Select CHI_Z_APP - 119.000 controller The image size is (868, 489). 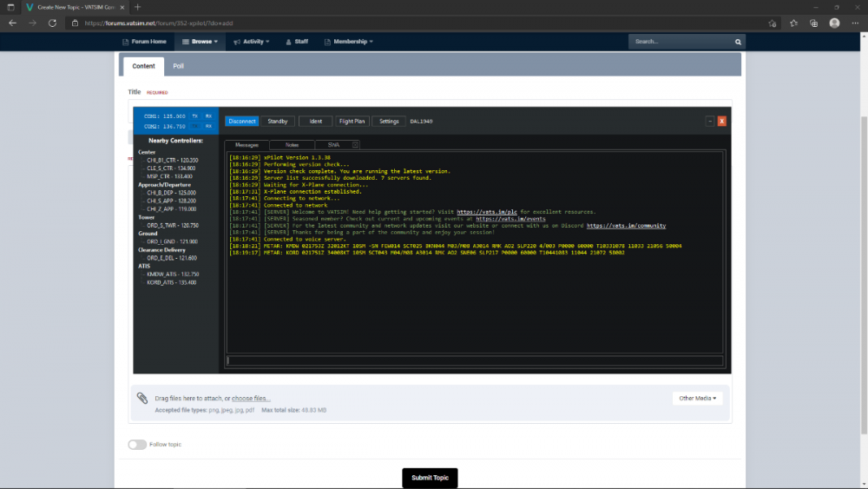(x=171, y=209)
